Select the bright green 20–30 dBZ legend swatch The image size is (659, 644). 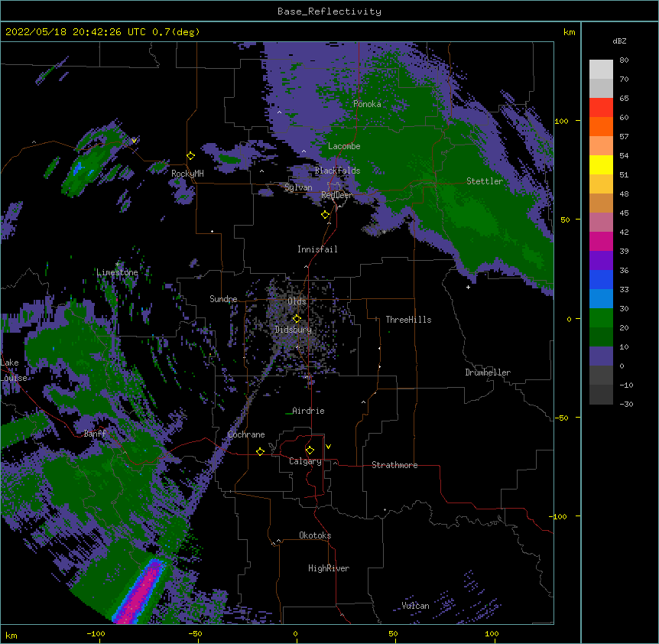601,318
